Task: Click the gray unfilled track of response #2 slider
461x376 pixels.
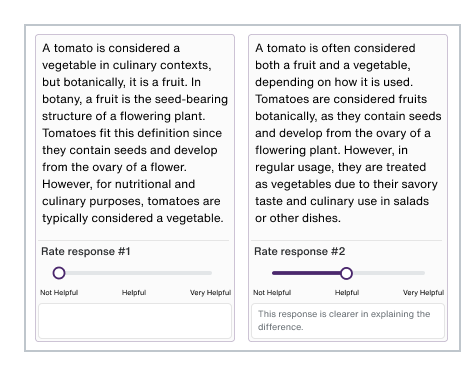Action: 389,273
